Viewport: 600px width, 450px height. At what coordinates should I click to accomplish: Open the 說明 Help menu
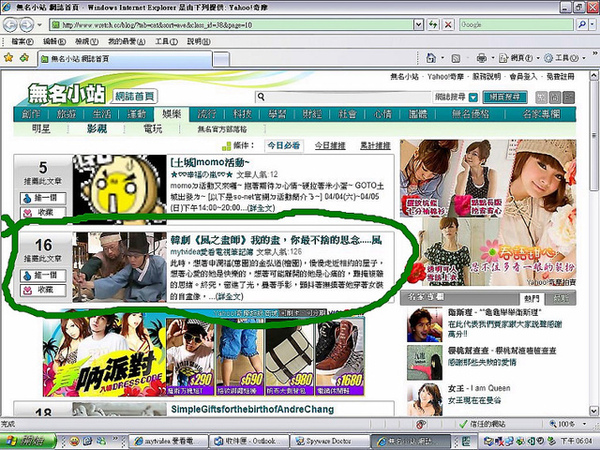199,41
